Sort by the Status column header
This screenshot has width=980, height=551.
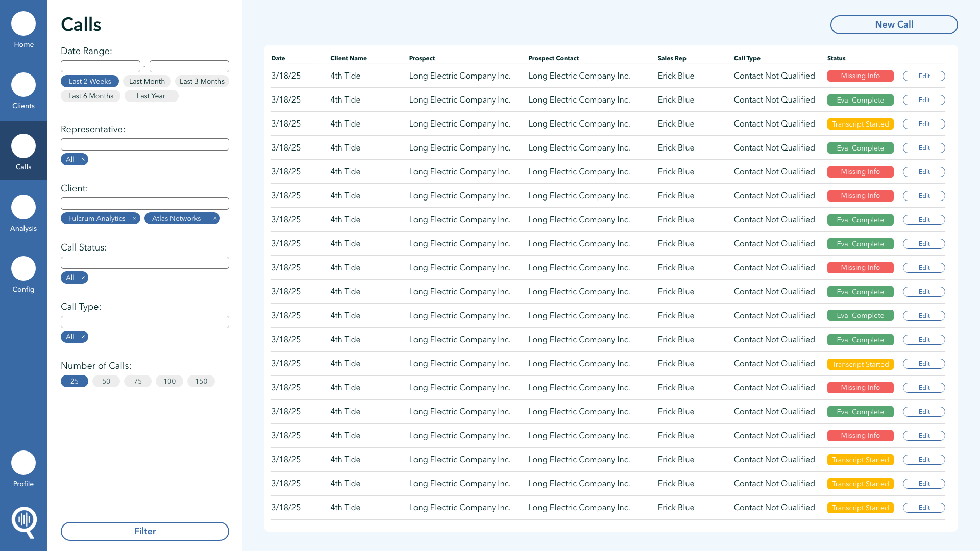836,58
